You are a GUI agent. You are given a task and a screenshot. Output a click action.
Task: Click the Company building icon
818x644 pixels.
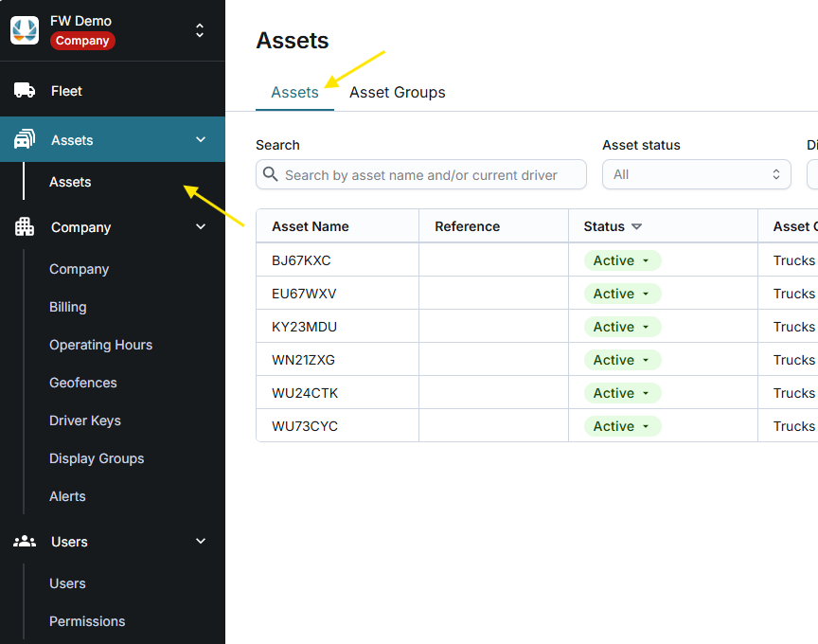(25, 227)
